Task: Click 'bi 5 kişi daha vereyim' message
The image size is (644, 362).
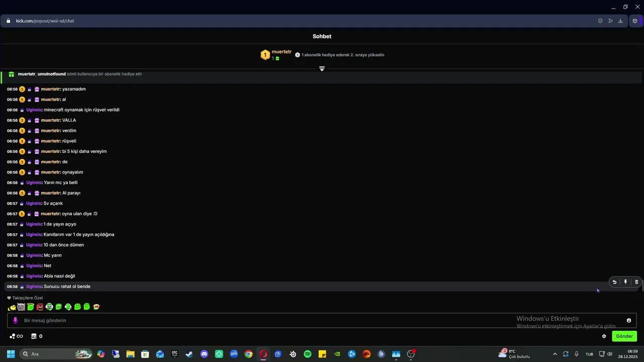Action: click(x=85, y=151)
